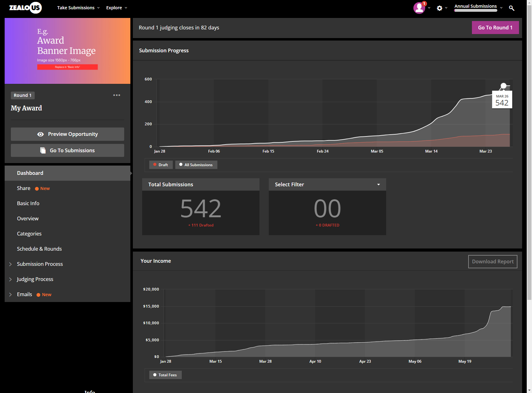Toggle the All Submissions legend item
The height and width of the screenshot is (393, 532).
[x=196, y=165]
